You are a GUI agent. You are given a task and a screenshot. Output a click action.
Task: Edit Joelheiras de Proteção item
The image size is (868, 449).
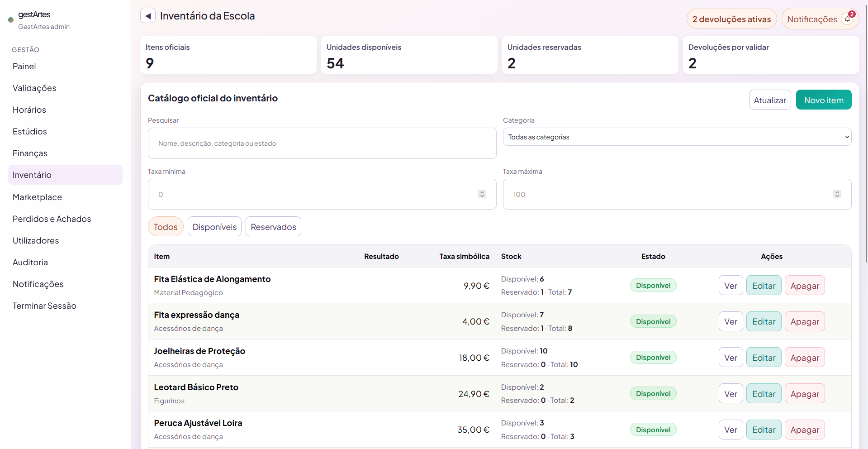coord(764,358)
